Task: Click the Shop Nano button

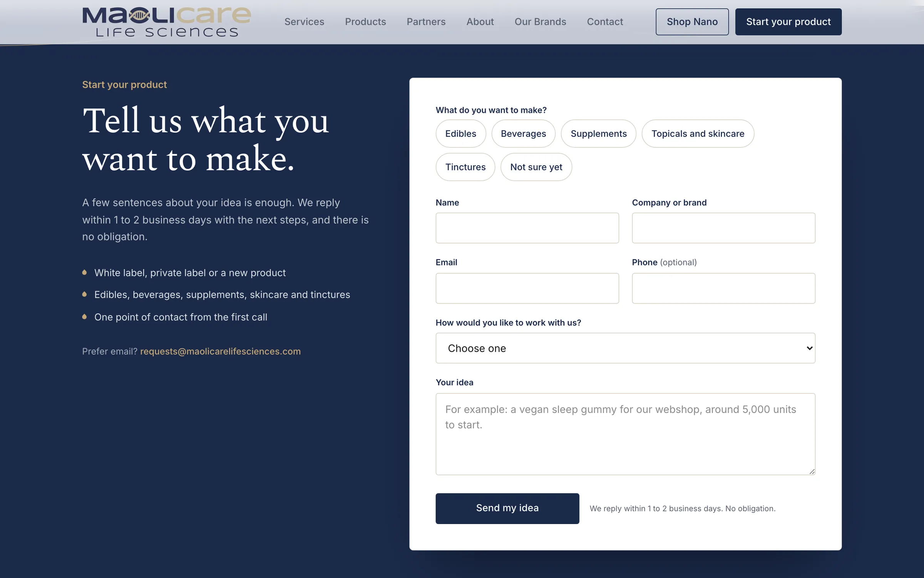Action: pos(692,22)
